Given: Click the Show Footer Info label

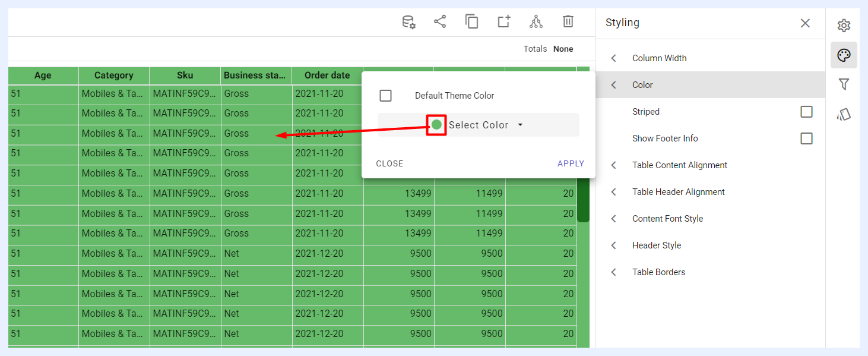Looking at the screenshot, I should [665, 138].
